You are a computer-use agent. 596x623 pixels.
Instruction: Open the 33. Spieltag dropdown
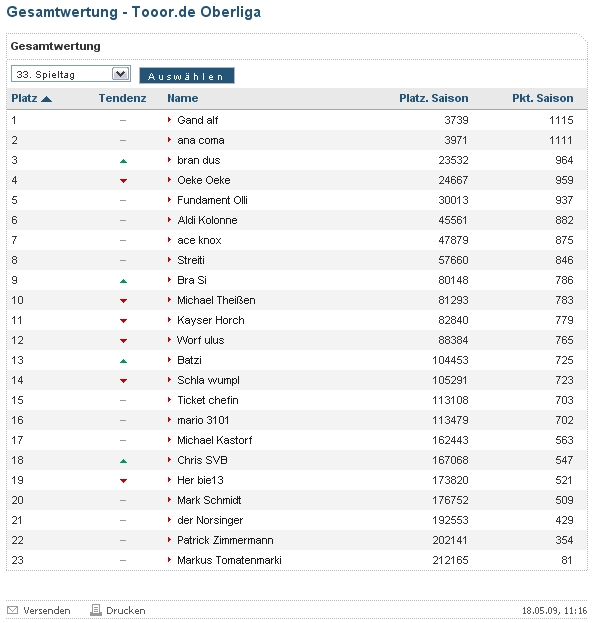pyautogui.click(x=71, y=74)
